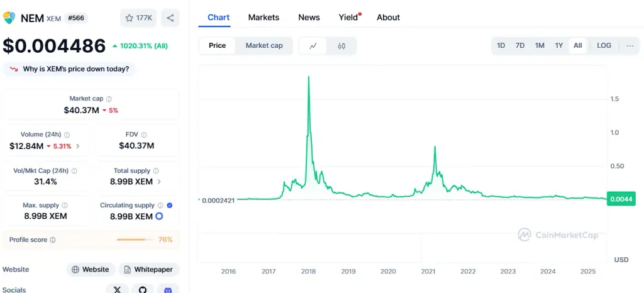
Task: Click the $40.37M market cap value
Action: pos(81,111)
